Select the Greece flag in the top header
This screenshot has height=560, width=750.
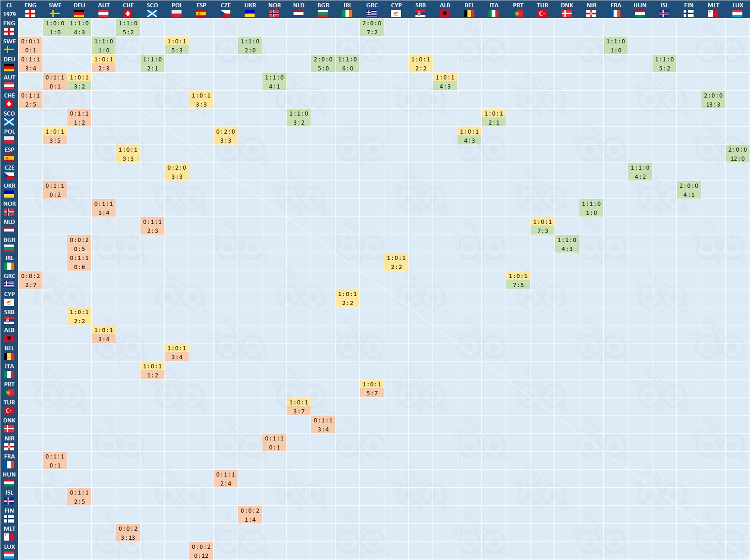click(x=372, y=14)
